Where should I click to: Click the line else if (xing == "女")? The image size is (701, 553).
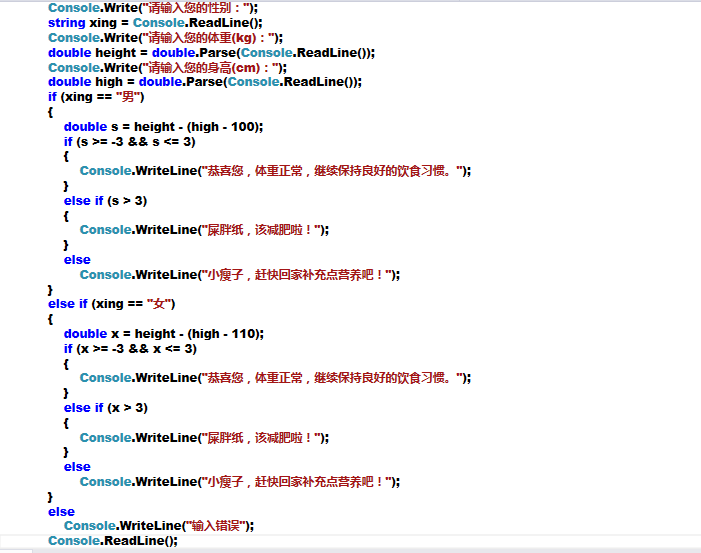pos(112,304)
